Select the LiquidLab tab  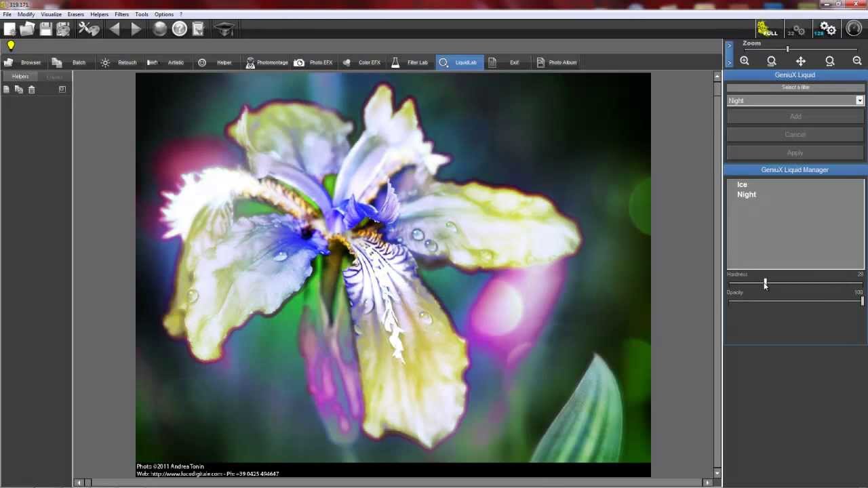pyautogui.click(x=458, y=62)
